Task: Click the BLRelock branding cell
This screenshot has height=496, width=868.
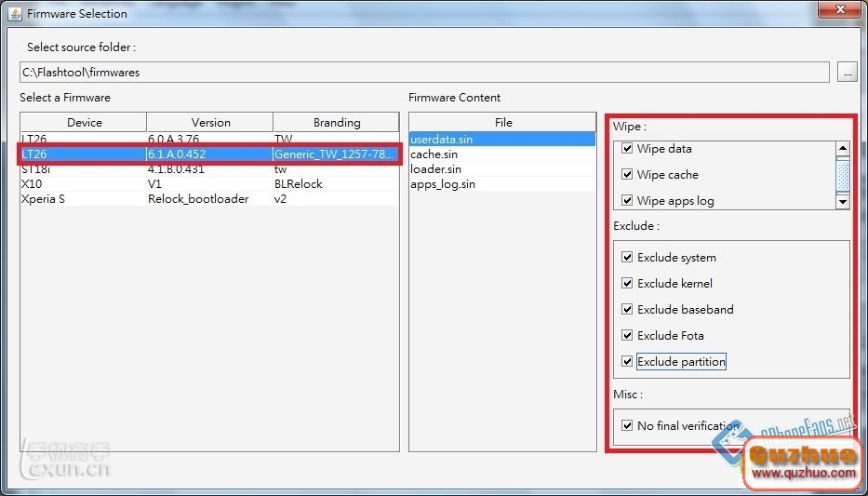Action: pos(336,183)
